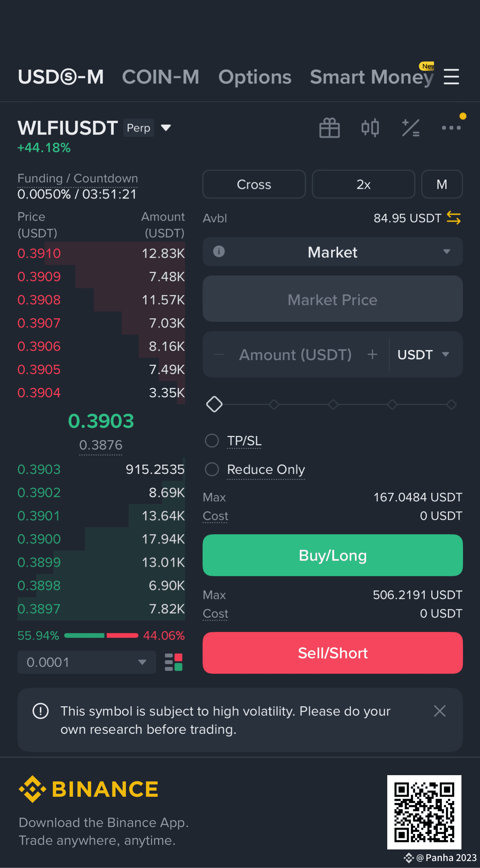Click the Sell/Short button
Viewport: 480px width, 868px height.
click(333, 653)
